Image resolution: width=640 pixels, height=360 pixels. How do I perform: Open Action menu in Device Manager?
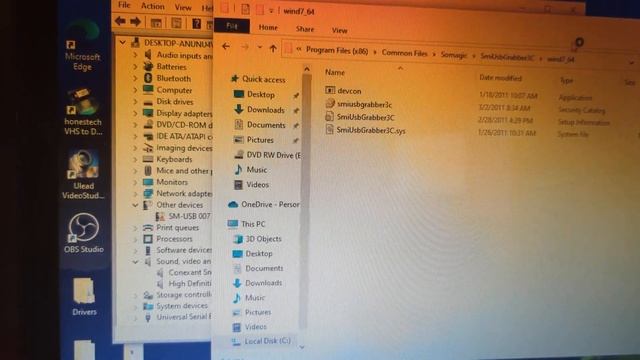click(x=152, y=6)
